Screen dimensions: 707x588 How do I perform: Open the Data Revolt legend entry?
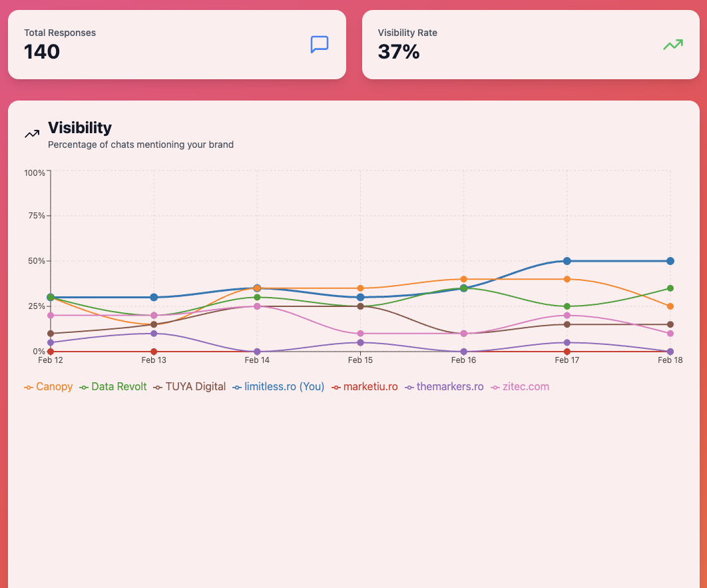[x=113, y=386]
